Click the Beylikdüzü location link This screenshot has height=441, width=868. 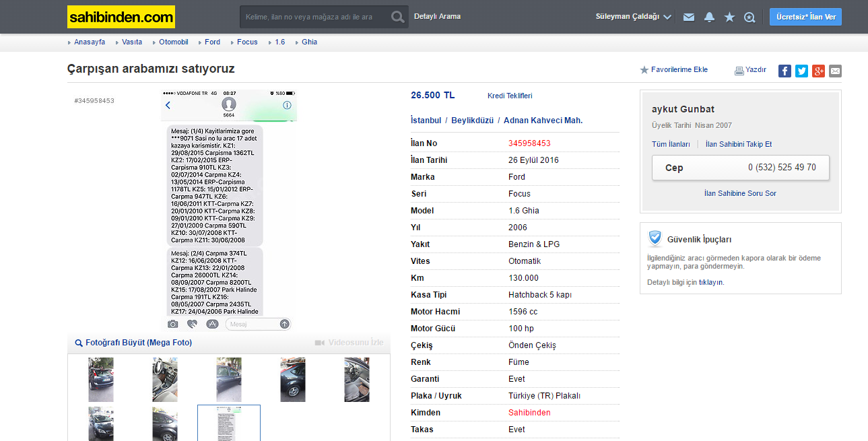(x=474, y=121)
